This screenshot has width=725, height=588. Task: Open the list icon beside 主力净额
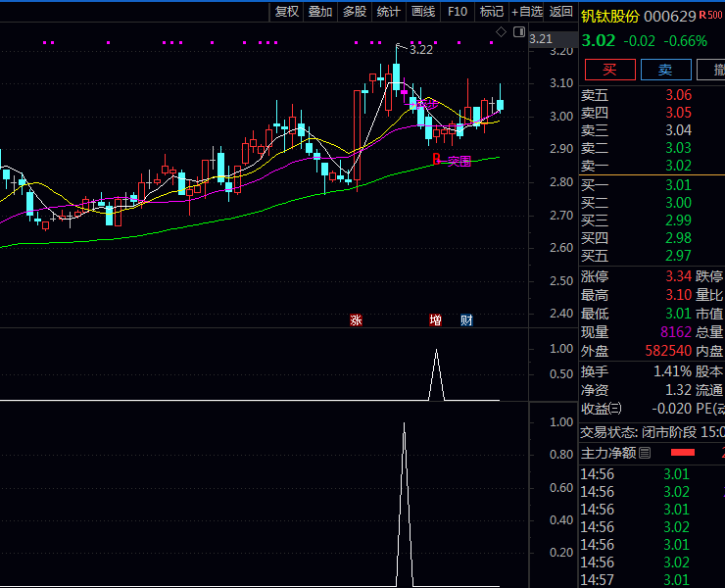click(645, 453)
